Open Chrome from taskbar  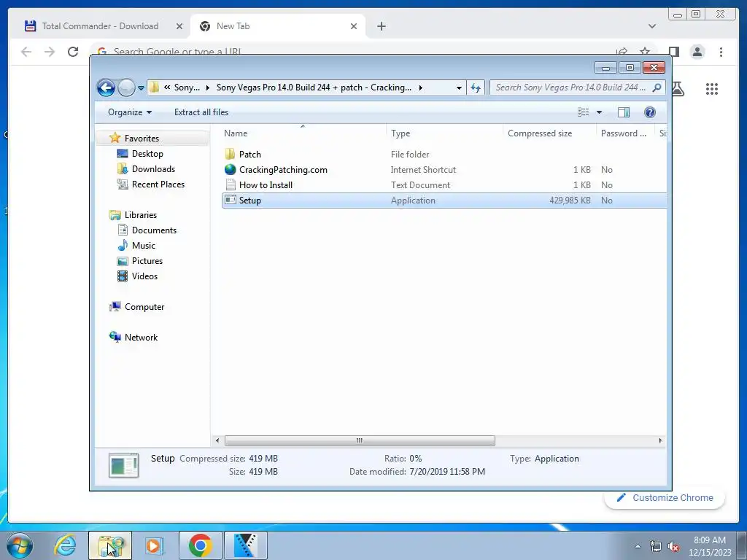tap(200, 545)
